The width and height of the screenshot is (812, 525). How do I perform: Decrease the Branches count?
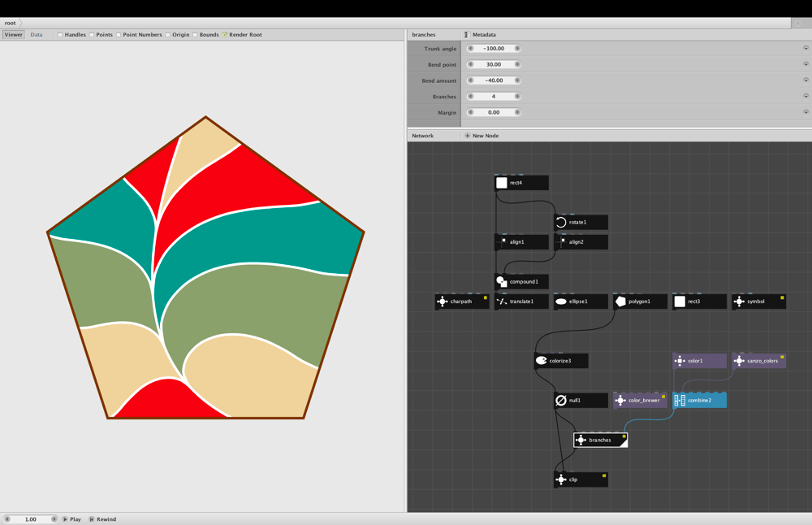(471, 97)
